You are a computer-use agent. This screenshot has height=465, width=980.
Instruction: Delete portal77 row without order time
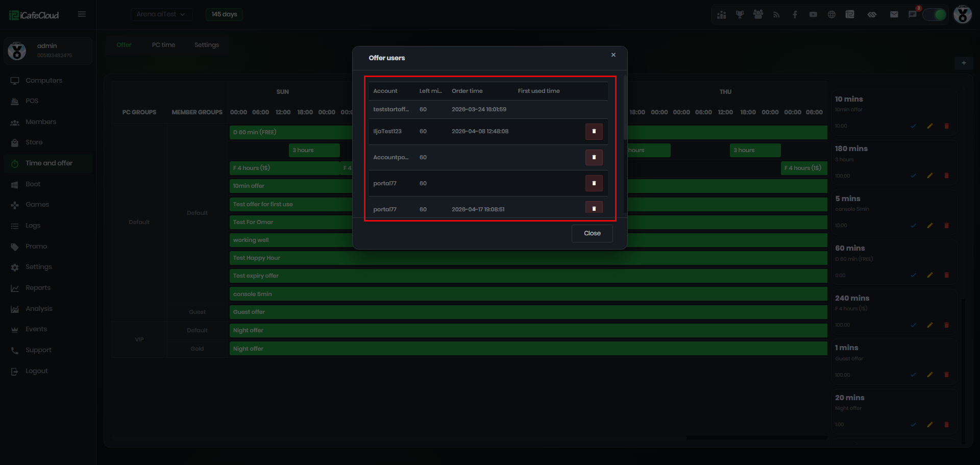click(594, 183)
